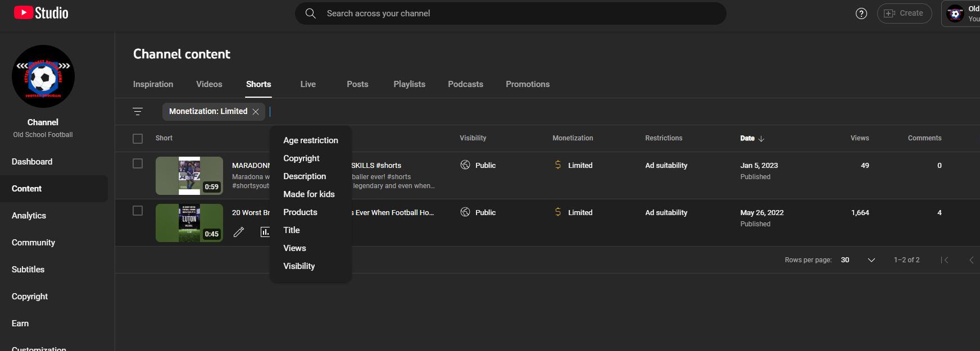Check the Maradona short checkbox
The width and height of the screenshot is (980, 351).
pos(138,163)
